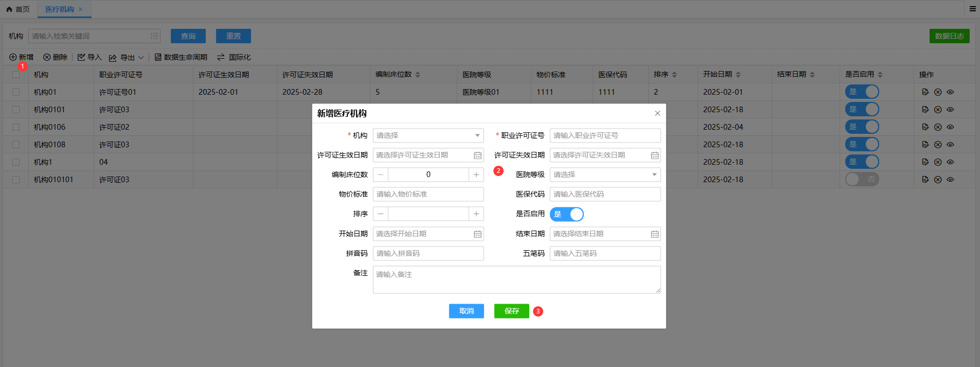The height and width of the screenshot is (367, 980).
Task: Click the view eye icon for 机构0106 row
Action: [x=950, y=127]
